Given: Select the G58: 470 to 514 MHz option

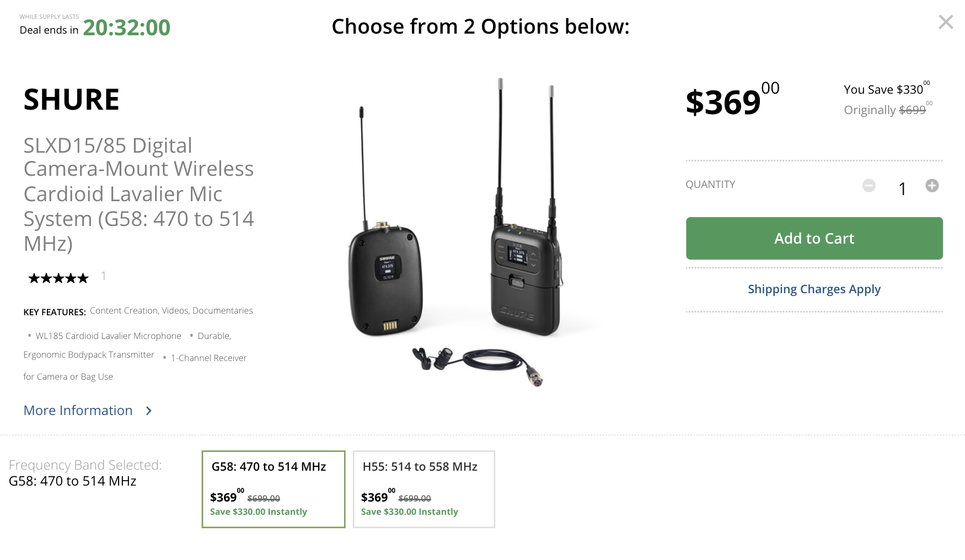Looking at the screenshot, I should (x=274, y=489).
